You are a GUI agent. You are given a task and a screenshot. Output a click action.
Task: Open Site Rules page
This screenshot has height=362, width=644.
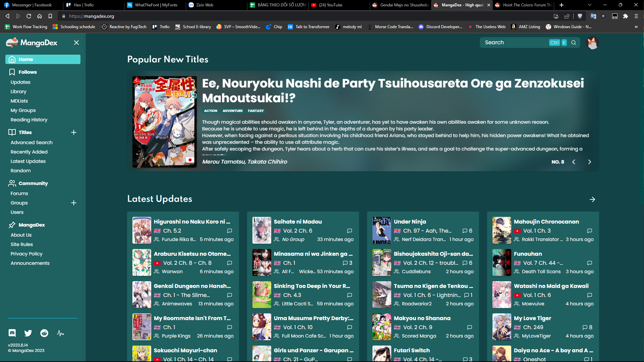pos(22,244)
